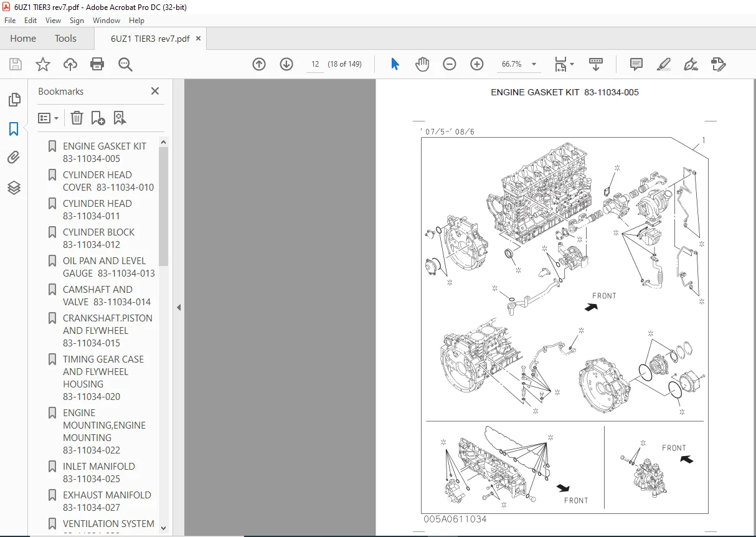The height and width of the screenshot is (537, 756).
Task: Open ENGINE MOUNTING 83-11034-022 bookmark
Action: [104, 431]
